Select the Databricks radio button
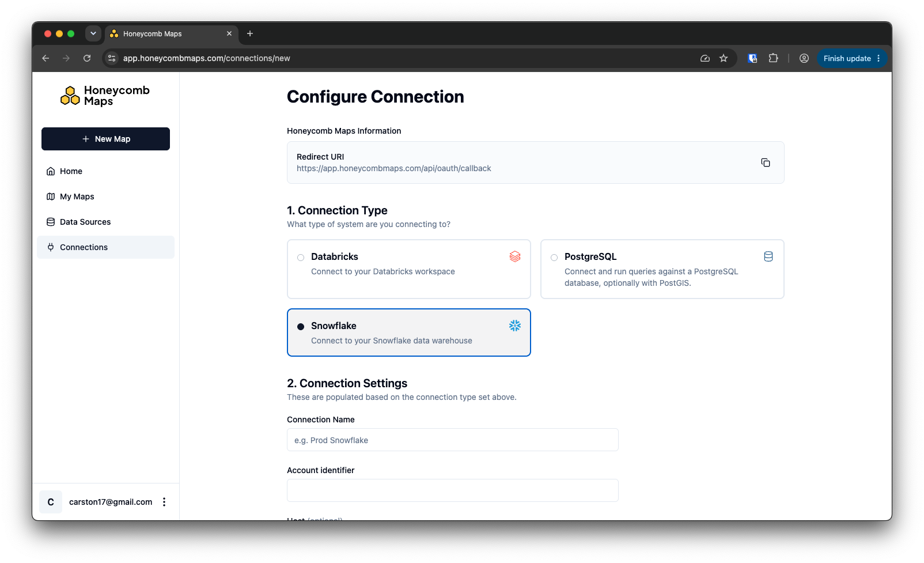The height and width of the screenshot is (563, 924). coord(301,258)
